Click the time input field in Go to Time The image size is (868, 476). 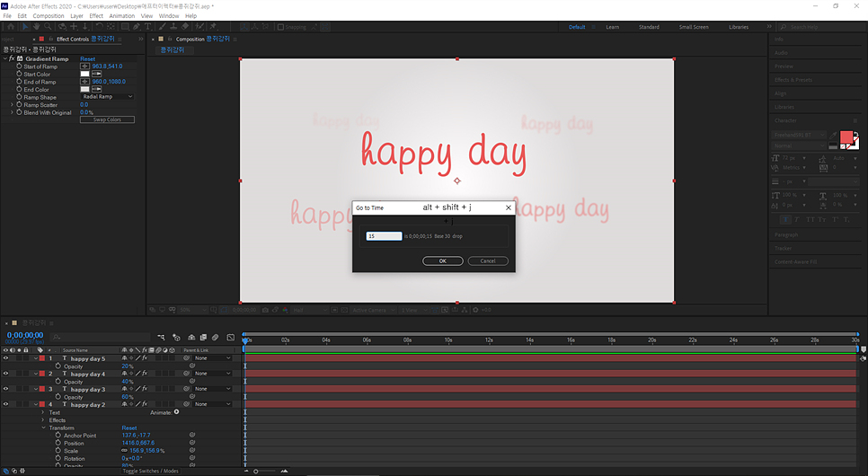[384, 236]
